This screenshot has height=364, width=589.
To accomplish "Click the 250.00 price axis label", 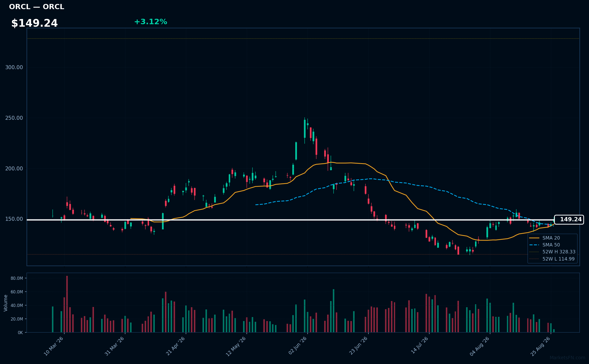I will point(14,118).
